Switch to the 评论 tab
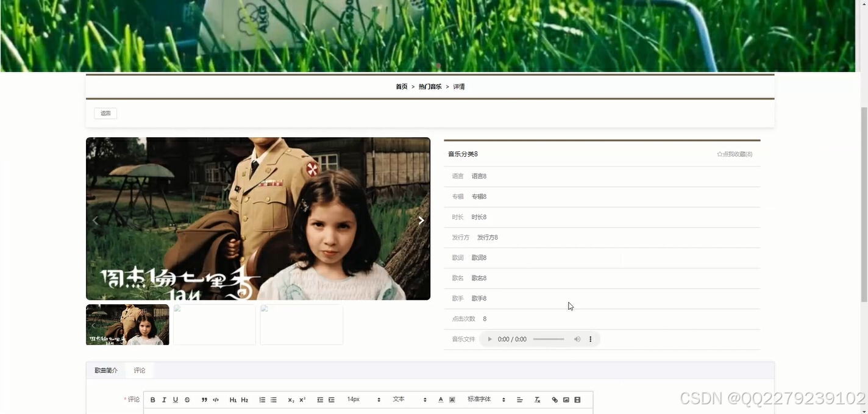868x414 pixels. tap(140, 370)
